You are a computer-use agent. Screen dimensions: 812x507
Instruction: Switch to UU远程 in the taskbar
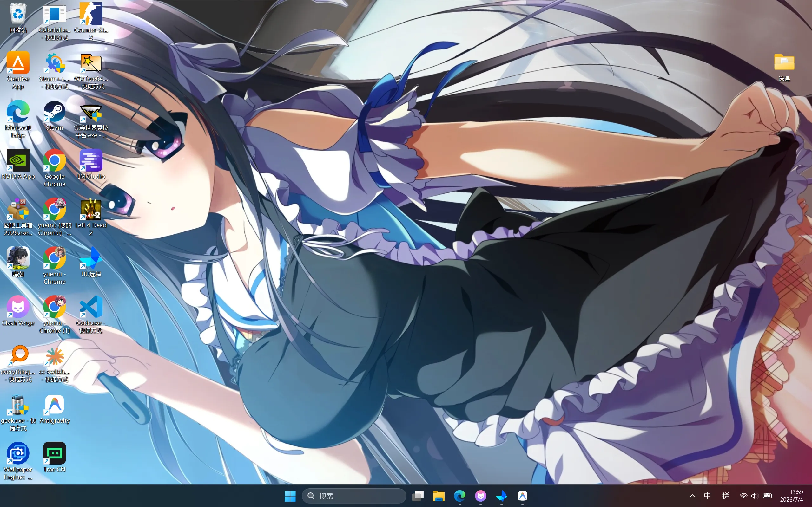pos(502,496)
